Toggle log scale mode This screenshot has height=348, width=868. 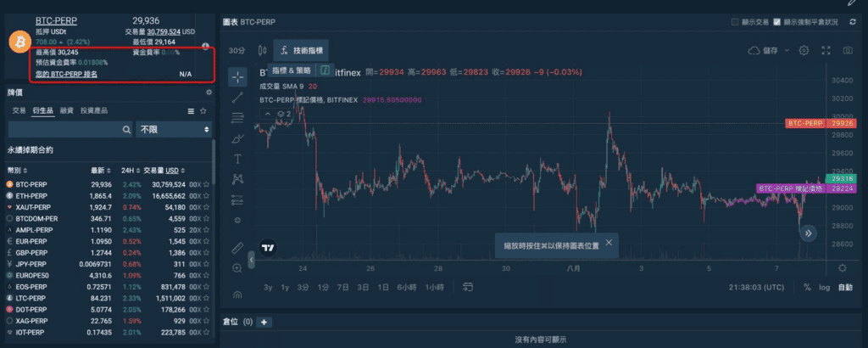(x=825, y=287)
